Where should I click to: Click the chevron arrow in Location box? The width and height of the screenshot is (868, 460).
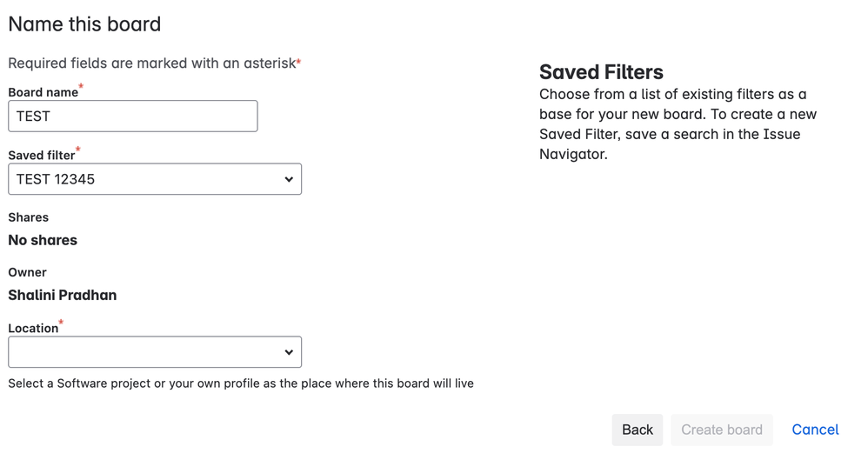tap(289, 352)
